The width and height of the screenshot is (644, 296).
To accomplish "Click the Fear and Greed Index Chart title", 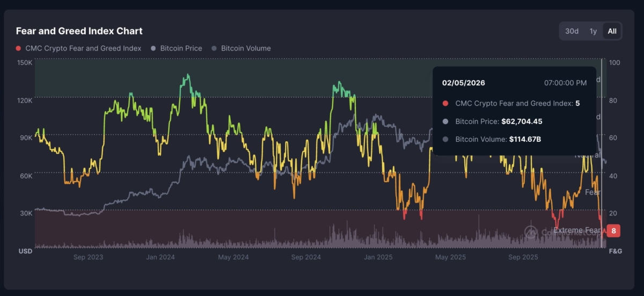I will (79, 31).
